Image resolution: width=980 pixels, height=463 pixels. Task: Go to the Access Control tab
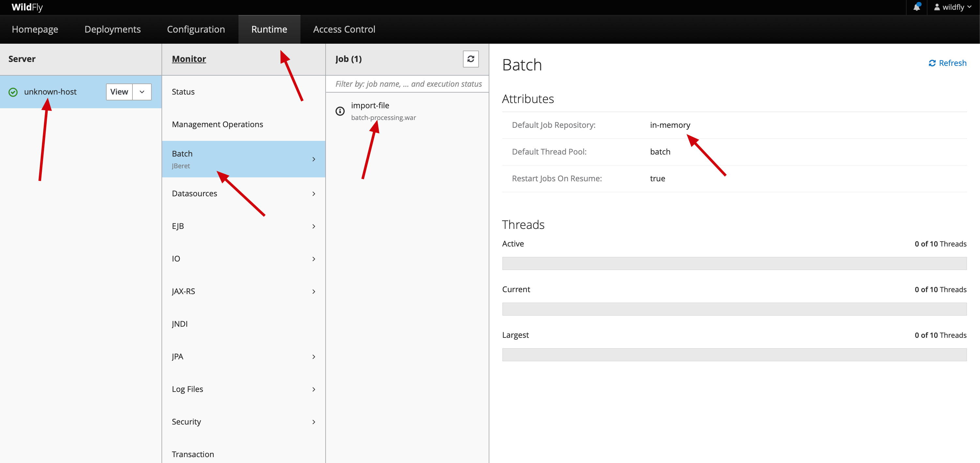point(344,29)
